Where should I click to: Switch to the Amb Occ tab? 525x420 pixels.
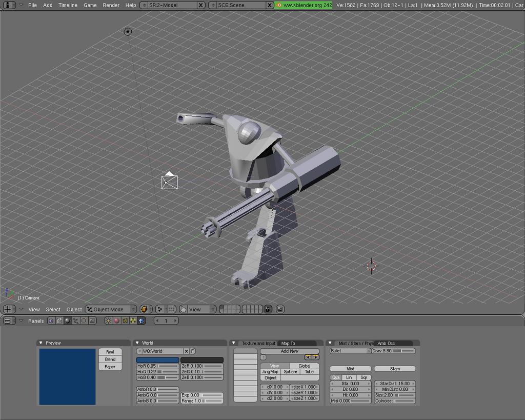(x=393, y=343)
